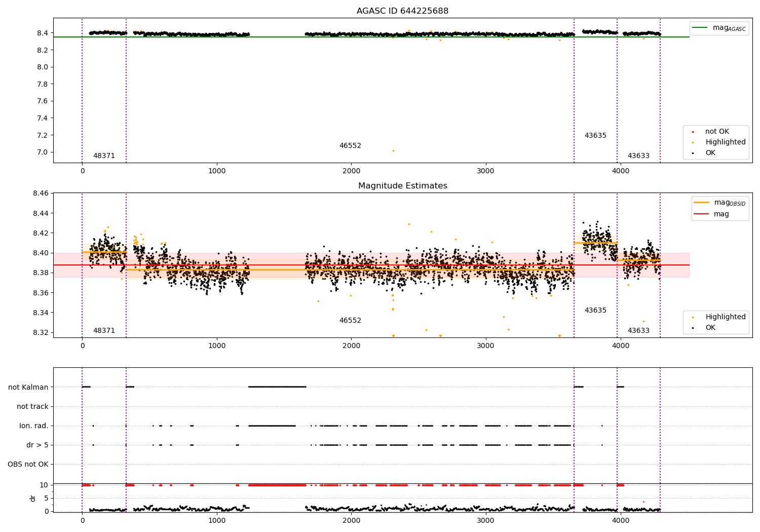The width and height of the screenshot is (760, 532).
Task: Click the 'dr' axis label
Action: (x=33, y=498)
